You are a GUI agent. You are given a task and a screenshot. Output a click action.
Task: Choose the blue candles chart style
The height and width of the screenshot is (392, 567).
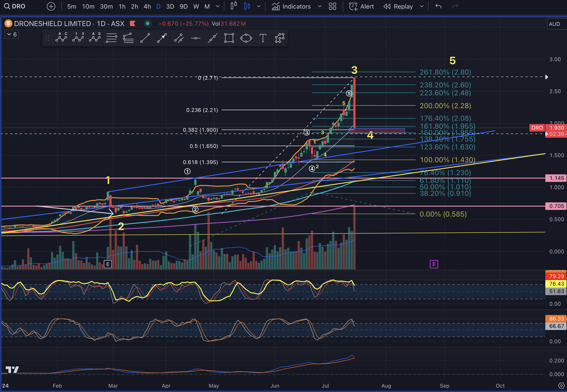pos(247,6)
